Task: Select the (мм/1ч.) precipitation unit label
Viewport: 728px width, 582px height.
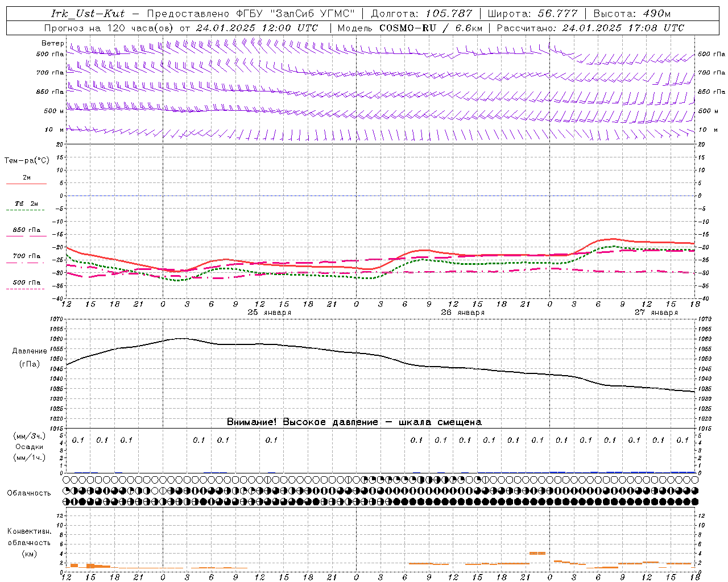Action: pyautogui.click(x=30, y=458)
